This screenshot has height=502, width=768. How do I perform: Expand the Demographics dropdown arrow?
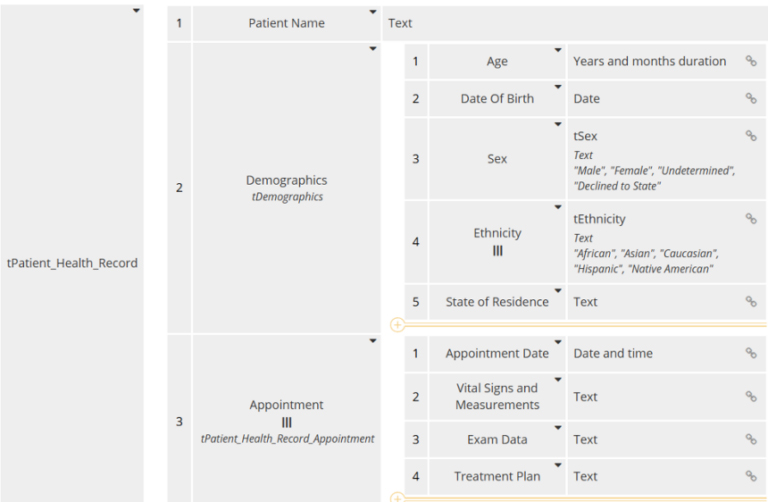pyautogui.click(x=373, y=48)
